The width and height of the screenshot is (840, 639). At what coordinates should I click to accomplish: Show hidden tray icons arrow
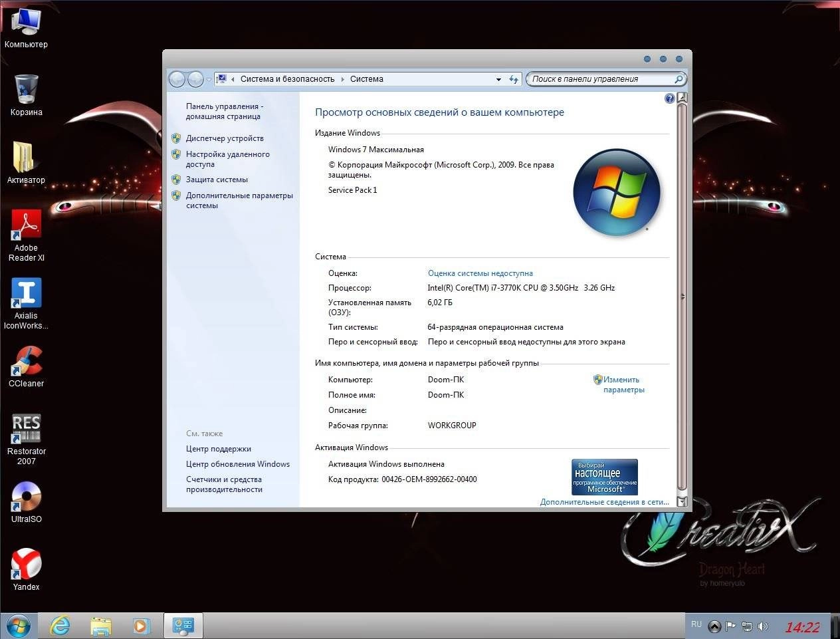pos(714,626)
